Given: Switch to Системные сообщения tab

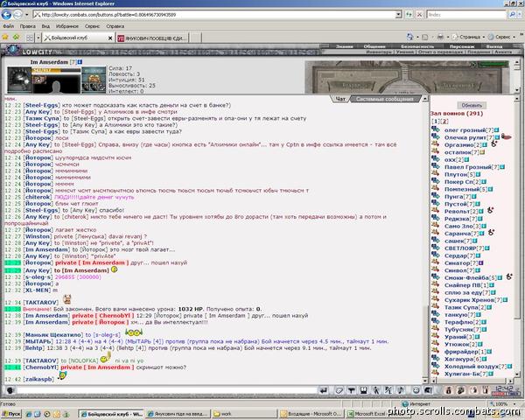Looking at the screenshot, I should [385, 99].
